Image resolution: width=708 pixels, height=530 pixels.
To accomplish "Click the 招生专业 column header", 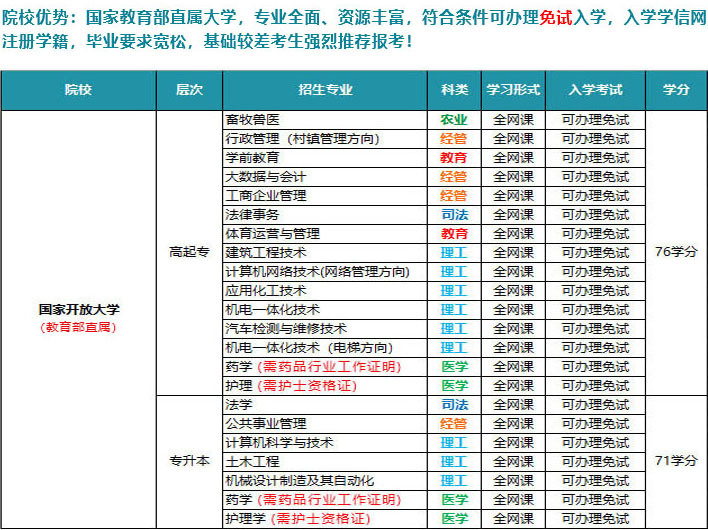I will point(325,90).
